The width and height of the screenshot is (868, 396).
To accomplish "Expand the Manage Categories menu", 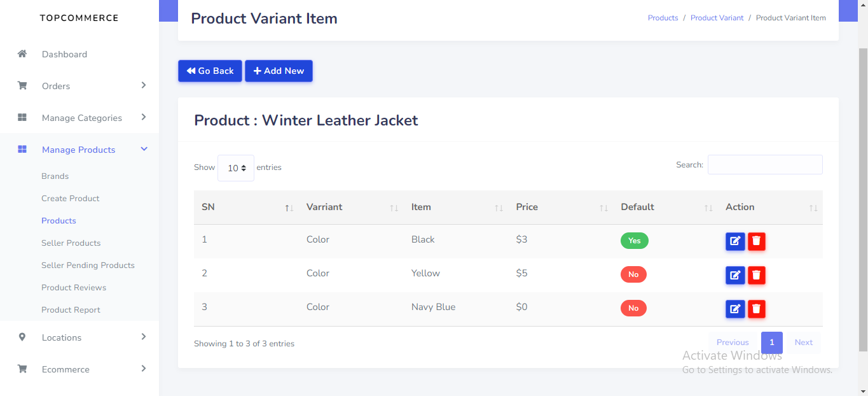I will coord(81,118).
